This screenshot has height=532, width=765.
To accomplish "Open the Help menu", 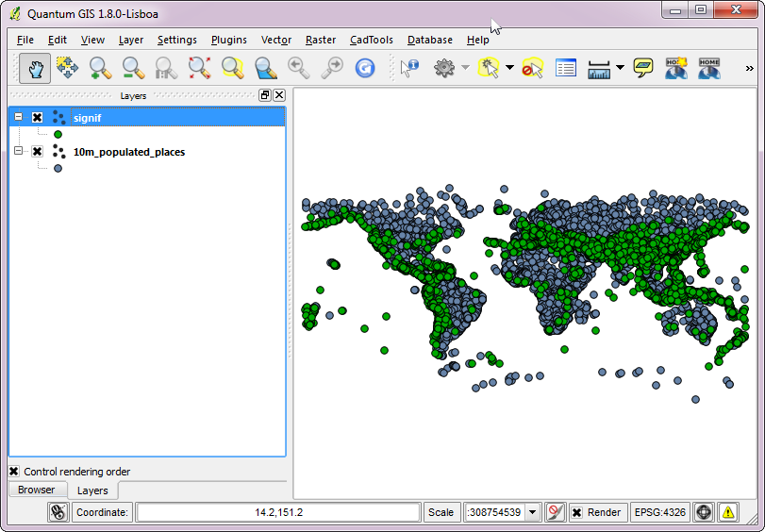I will pos(477,40).
